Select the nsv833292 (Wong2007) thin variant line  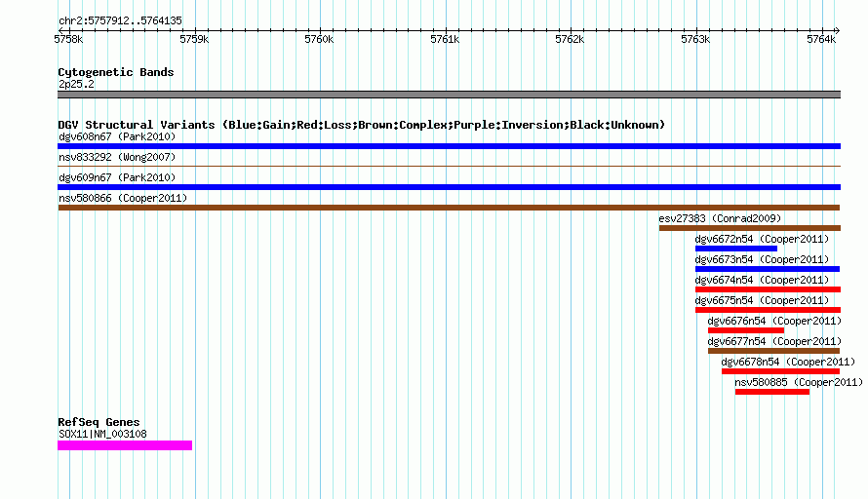click(449, 166)
